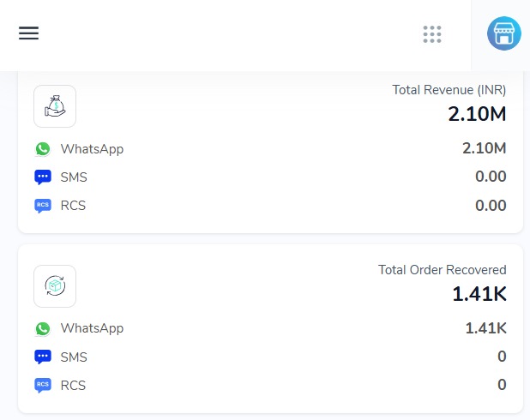Click the Total Order Recovered heading

point(443,270)
